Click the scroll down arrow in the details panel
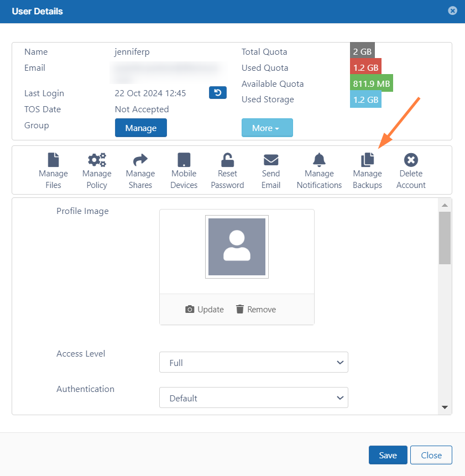This screenshot has width=465, height=476. click(x=445, y=407)
